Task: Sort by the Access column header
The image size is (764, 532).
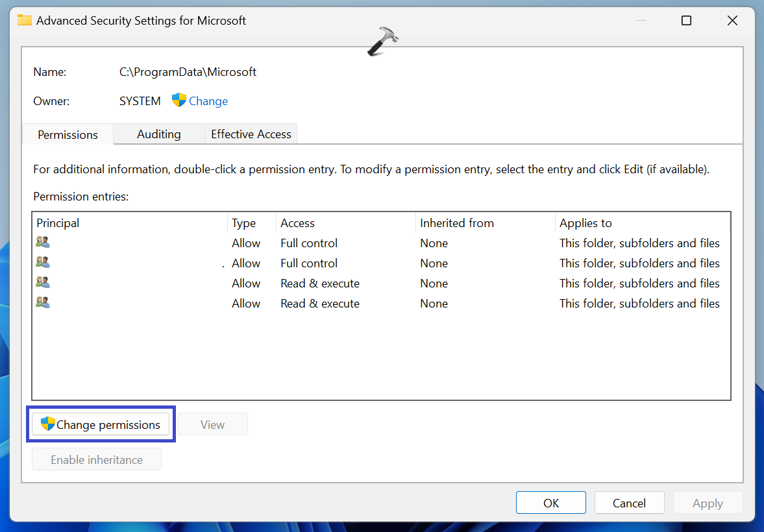Action: [x=345, y=223]
